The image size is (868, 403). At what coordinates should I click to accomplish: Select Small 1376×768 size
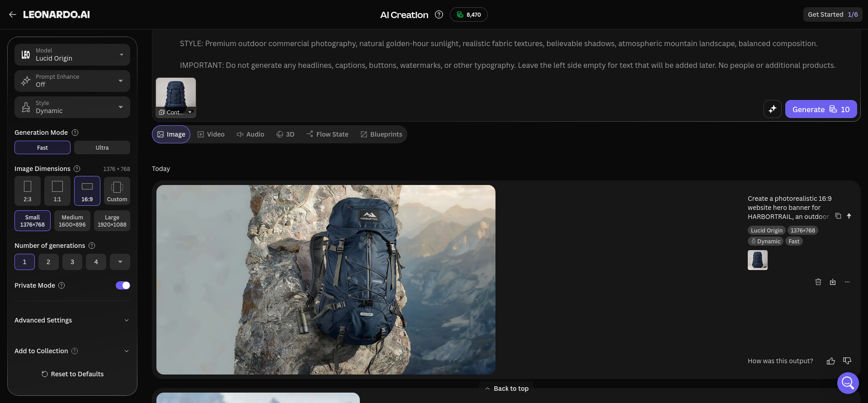click(33, 221)
